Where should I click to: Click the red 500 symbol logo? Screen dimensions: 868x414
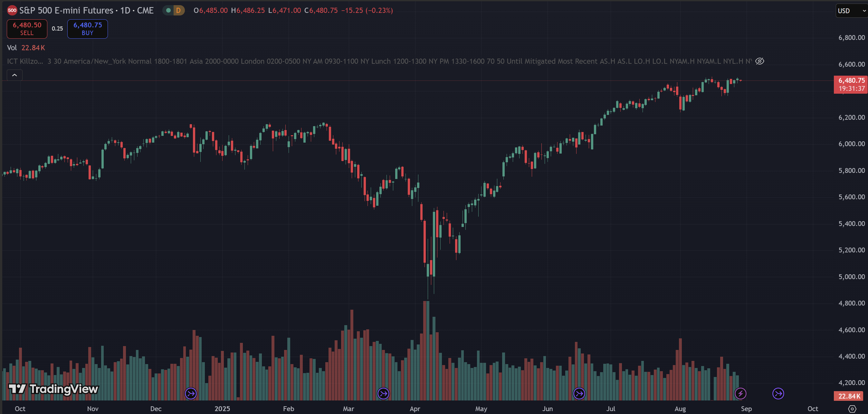pyautogui.click(x=12, y=10)
